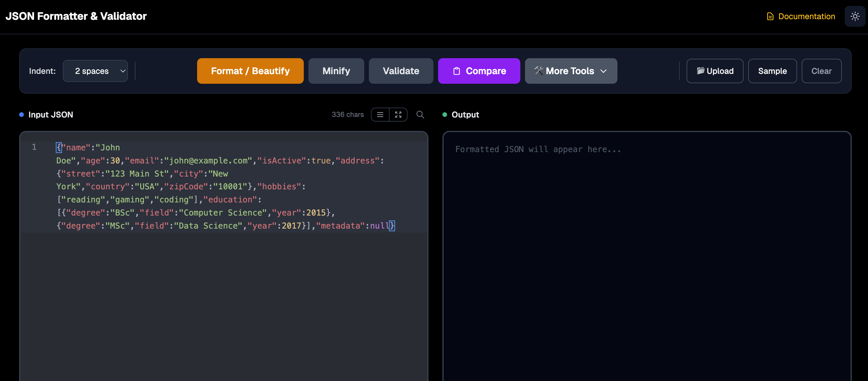Open the Compare tool
868x381 pixels.
point(479,71)
